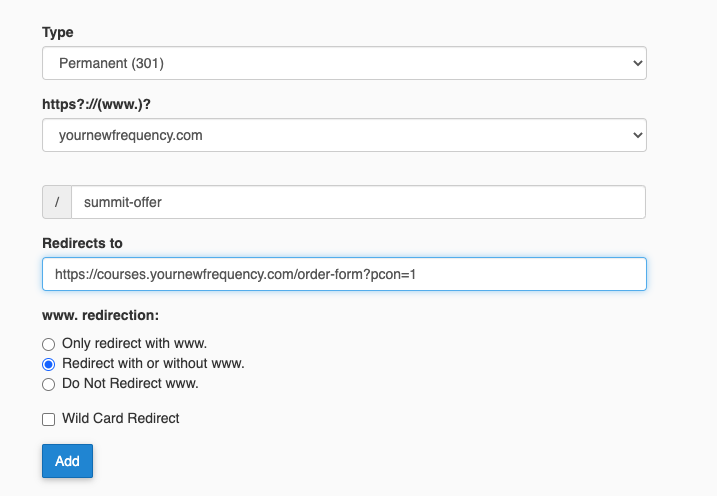Click the 'www. redirection:' heading label
This screenshot has height=496, width=717.
point(100,315)
